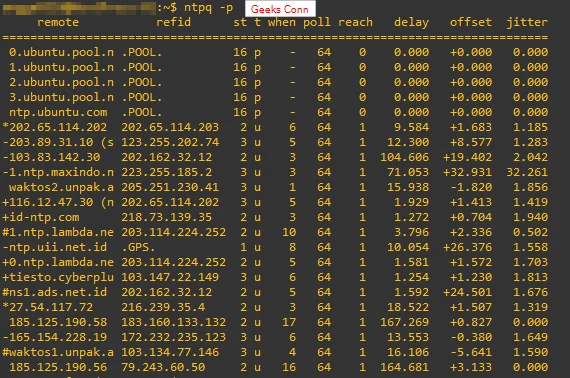
Task: Select remote peer +id-ntp.com
Action: point(41,217)
